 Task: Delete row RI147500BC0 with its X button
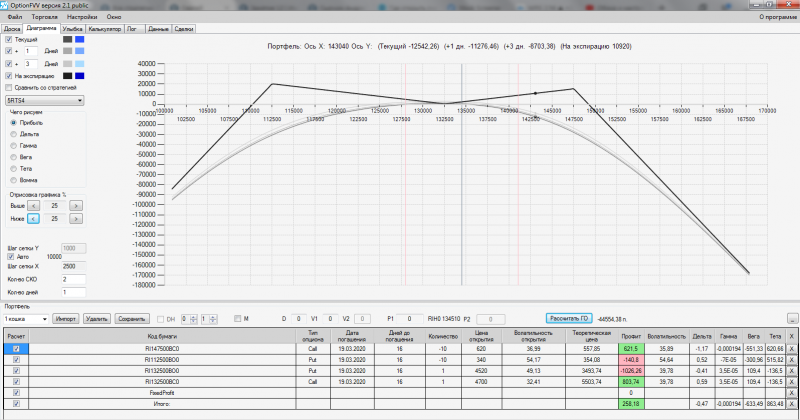click(x=791, y=349)
